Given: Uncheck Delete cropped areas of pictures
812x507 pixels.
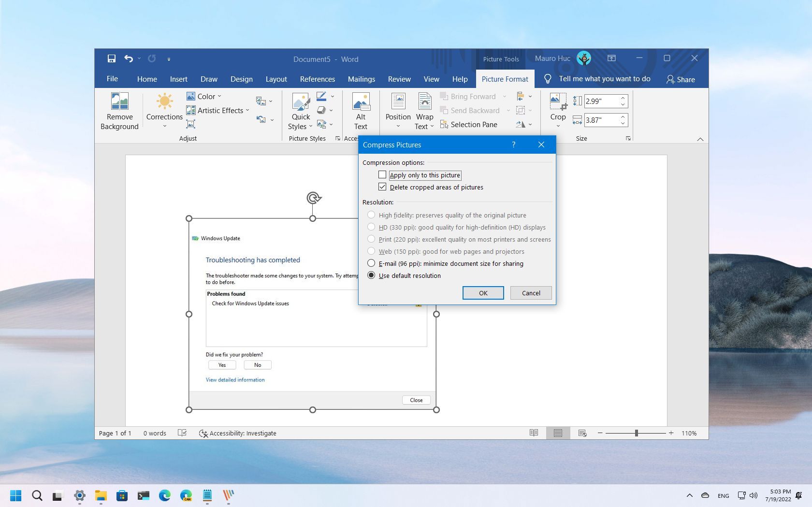Looking at the screenshot, I should (382, 187).
